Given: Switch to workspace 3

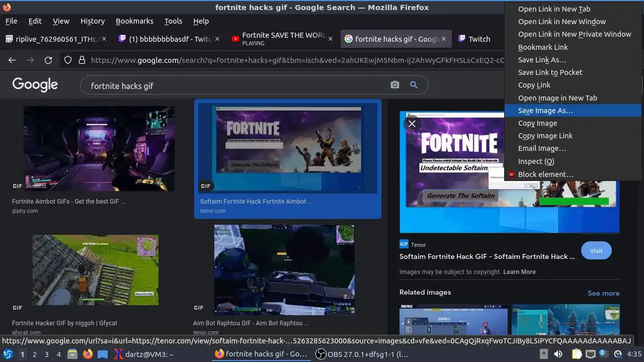Looking at the screenshot, I should pos(46,354).
